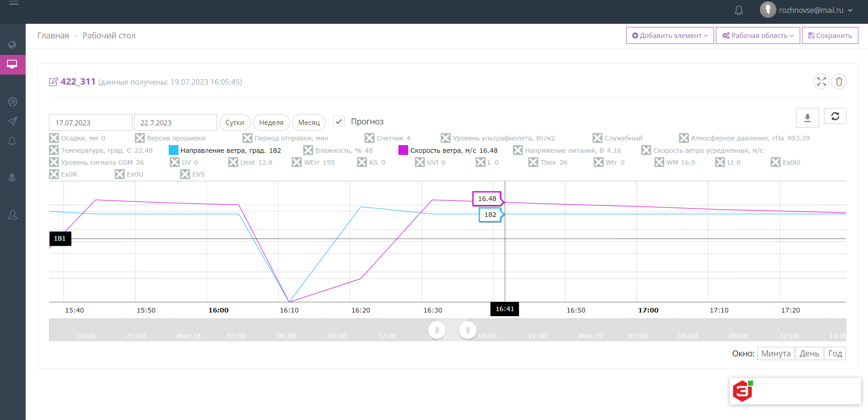This screenshot has width=868, height=420.
Task: Open the Добавить элемент dropdown
Action: coord(670,36)
